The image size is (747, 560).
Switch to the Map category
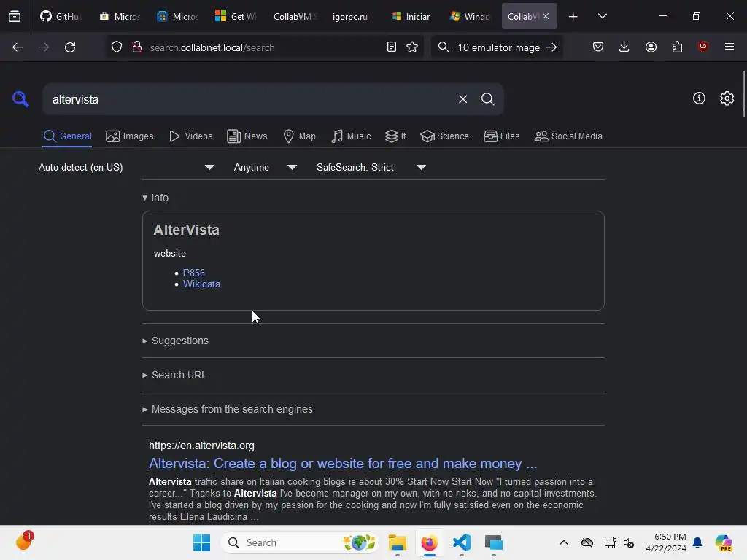[299, 136]
